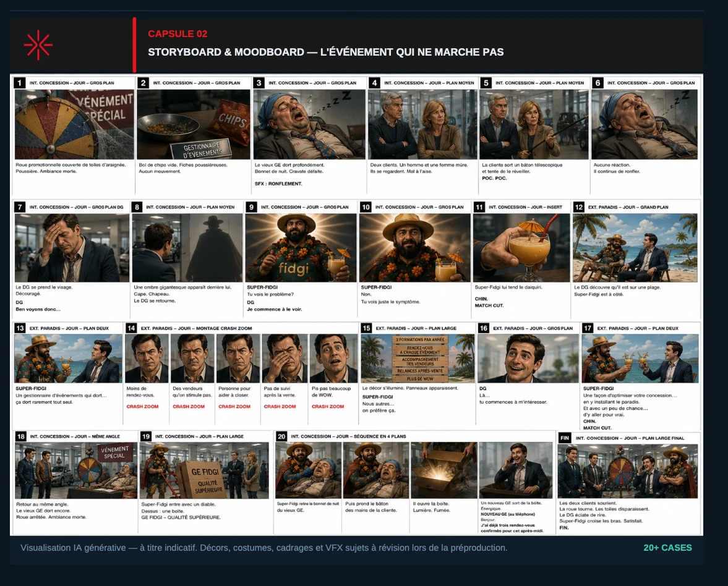728x586 pixels.
Task: Open panel 1 spinning wheel thumbnail
Action: click(74, 124)
